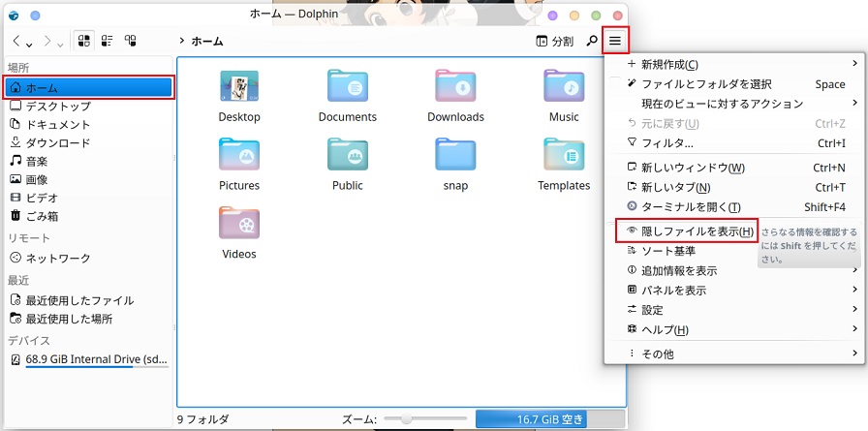868x431 pixels.
Task: Switch to the compact view mode
Action: tap(108, 42)
